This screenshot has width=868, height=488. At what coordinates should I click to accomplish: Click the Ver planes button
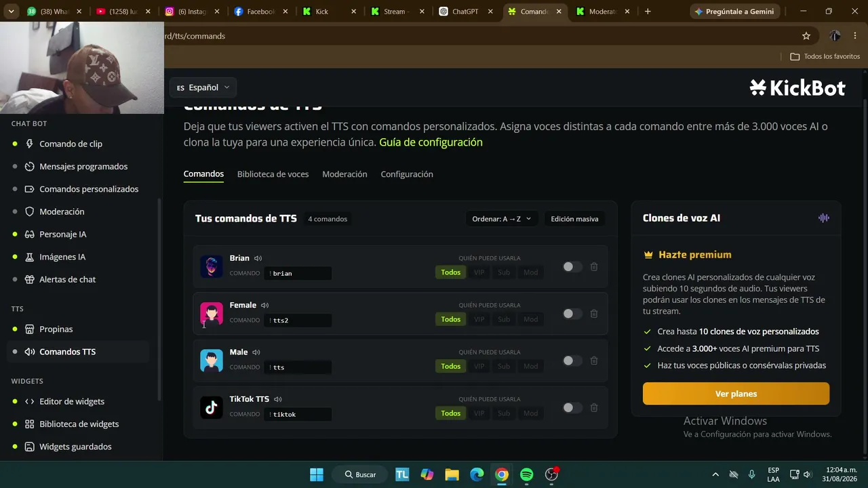pos(736,394)
